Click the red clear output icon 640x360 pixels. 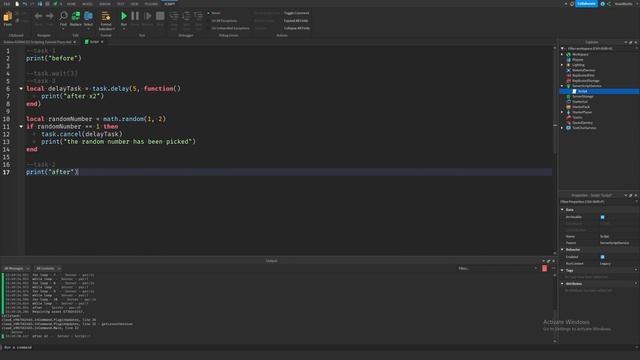click(544, 269)
